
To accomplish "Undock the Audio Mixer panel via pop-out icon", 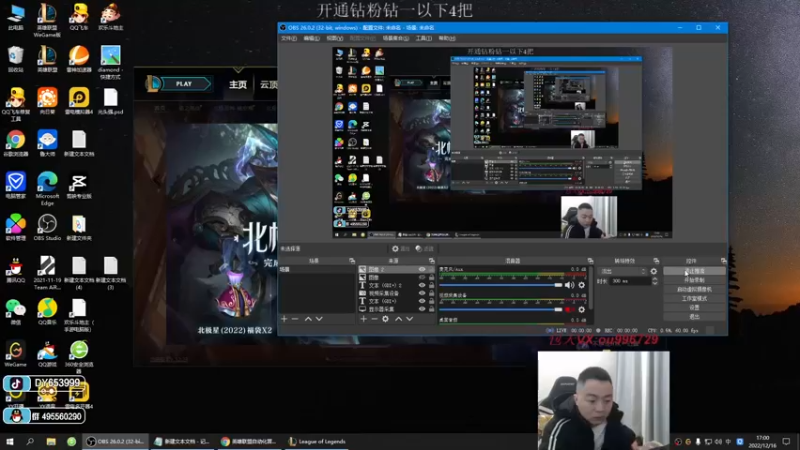I will tap(590, 261).
